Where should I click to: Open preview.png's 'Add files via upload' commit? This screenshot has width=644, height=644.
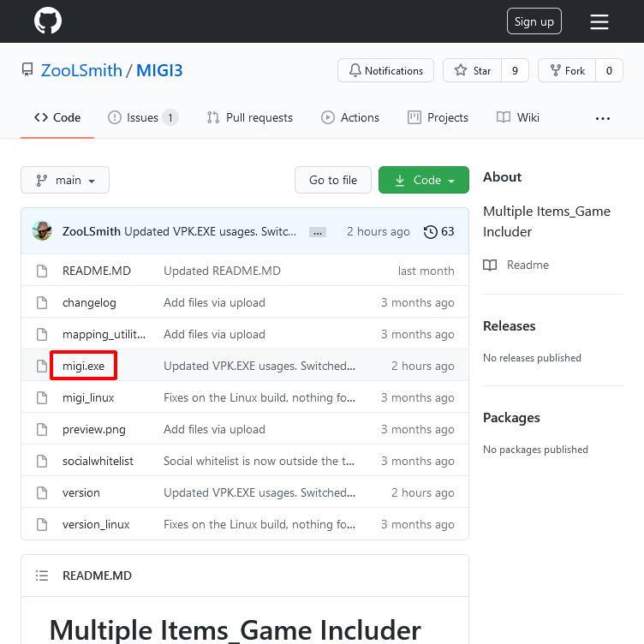[x=214, y=429]
